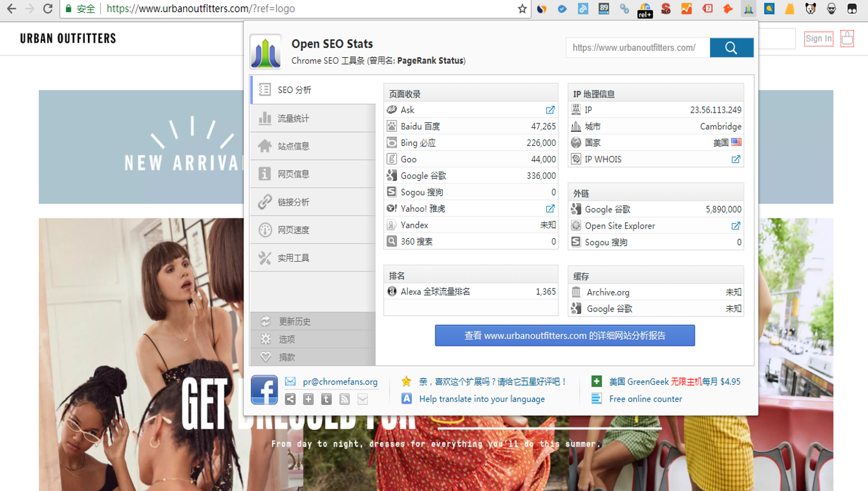Click Help translate into your language link
Screen dimensions: 868x491
[482, 399]
